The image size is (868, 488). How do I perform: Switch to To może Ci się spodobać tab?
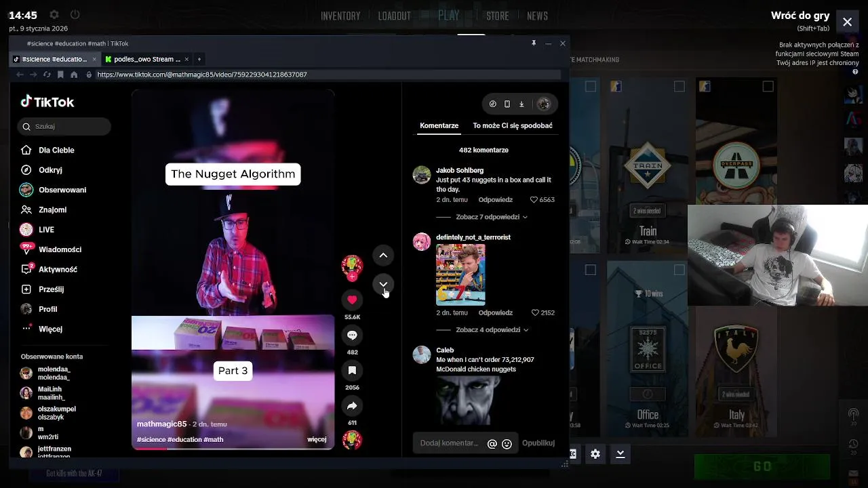[x=513, y=125]
